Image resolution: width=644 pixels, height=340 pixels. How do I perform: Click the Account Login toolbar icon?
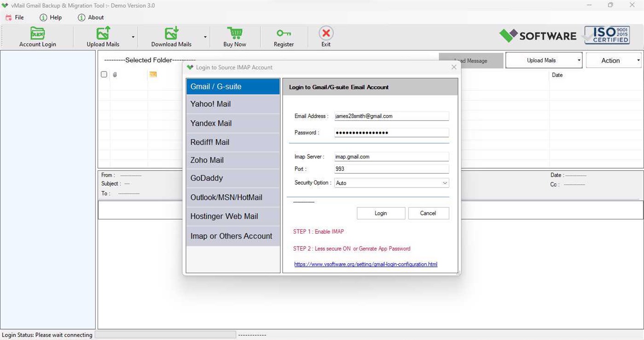click(x=37, y=34)
